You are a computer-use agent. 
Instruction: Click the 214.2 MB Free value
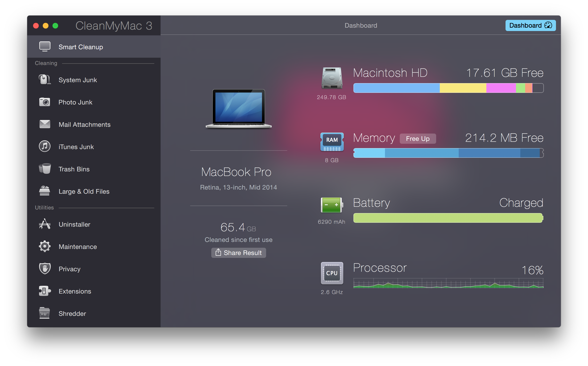tap(504, 138)
